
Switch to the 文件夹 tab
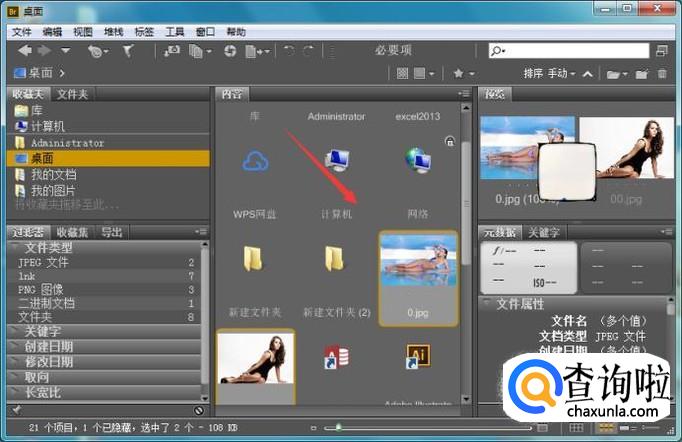point(72,94)
